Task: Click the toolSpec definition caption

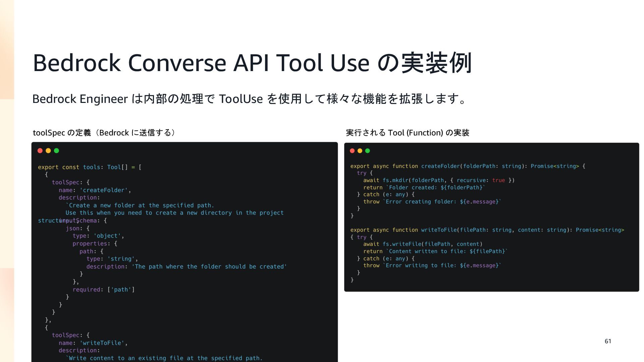Action: pyautogui.click(x=104, y=133)
